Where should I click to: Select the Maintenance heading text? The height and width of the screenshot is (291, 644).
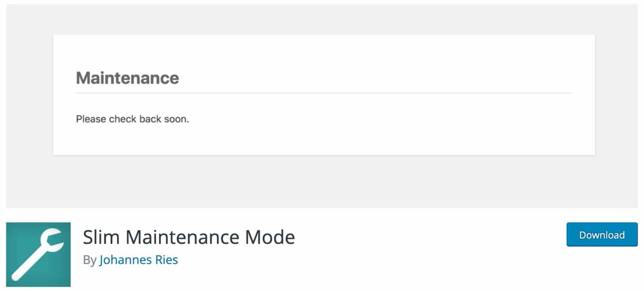pos(128,78)
